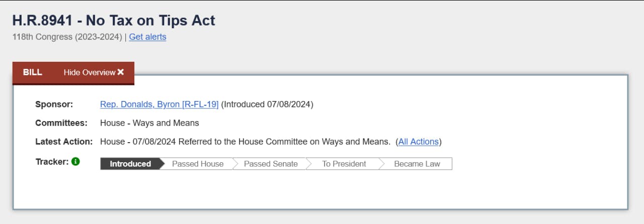This screenshot has height=224, width=644.
Task: Select the Passed Senate tracker step
Action: [271, 164]
